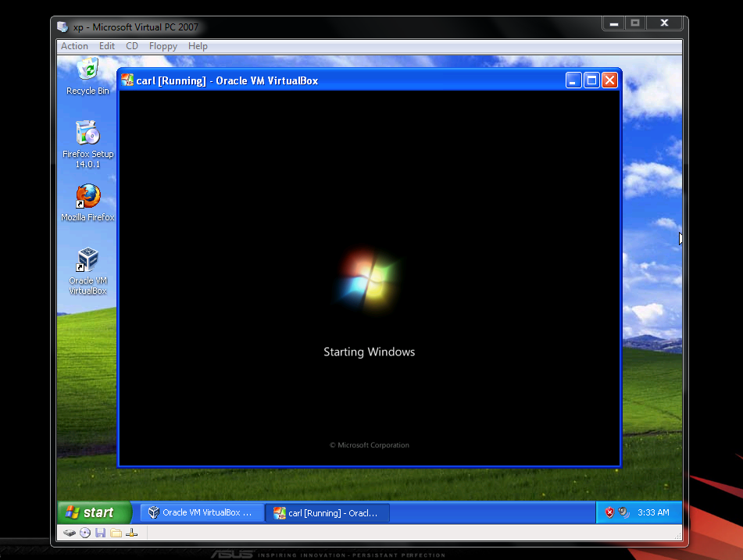This screenshot has width=743, height=560.
Task: Click the CD drive status icon
Action: coord(85,533)
